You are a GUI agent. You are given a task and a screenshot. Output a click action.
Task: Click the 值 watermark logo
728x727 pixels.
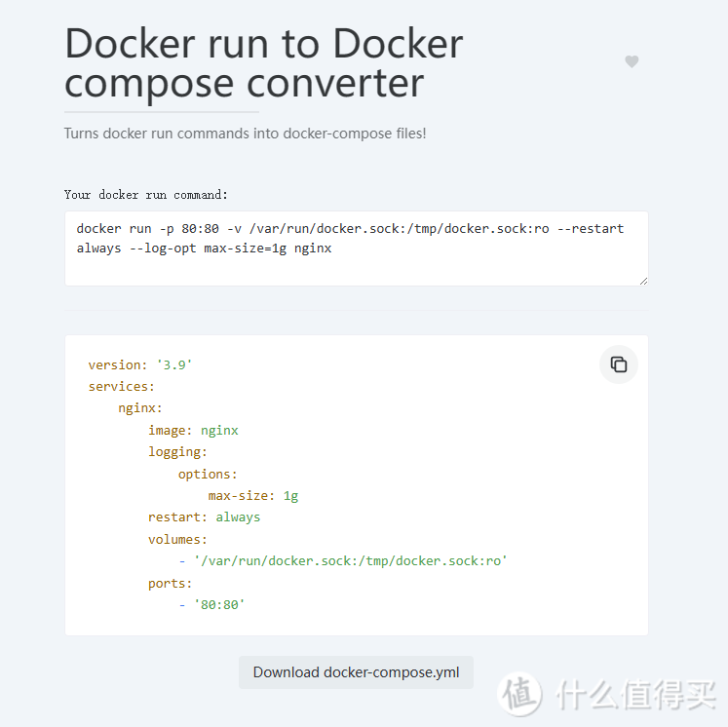pyautogui.click(x=519, y=693)
